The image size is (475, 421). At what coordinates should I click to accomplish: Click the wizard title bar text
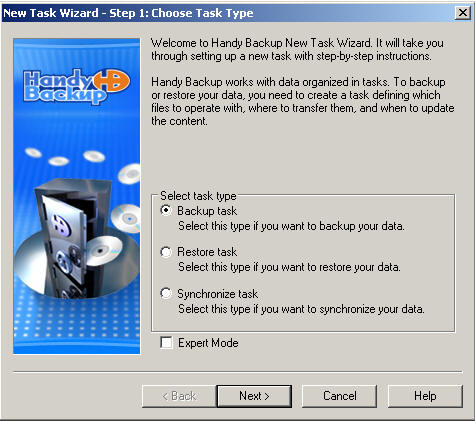[128, 13]
